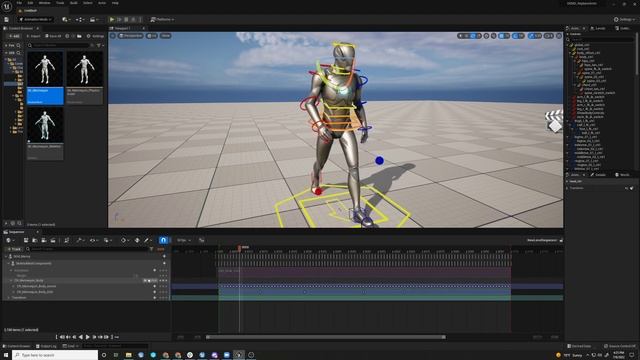Click the Sequencer save icon
640x360 pixels.
click(x=26, y=240)
